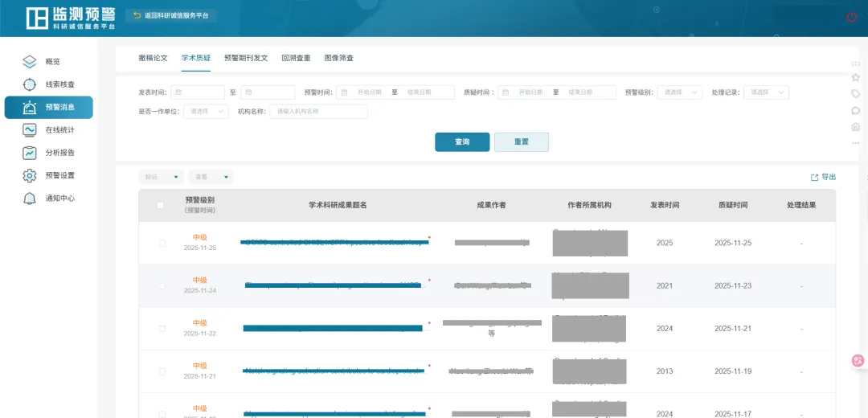The height and width of the screenshot is (418, 868).
Task: Switch to the 撤稿论文 tab
Action: 153,58
